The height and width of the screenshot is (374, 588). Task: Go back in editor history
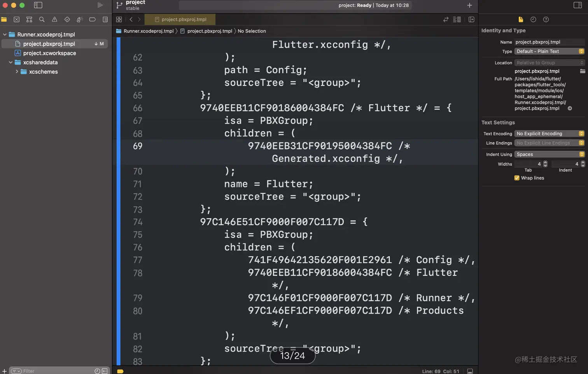coord(131,19)
